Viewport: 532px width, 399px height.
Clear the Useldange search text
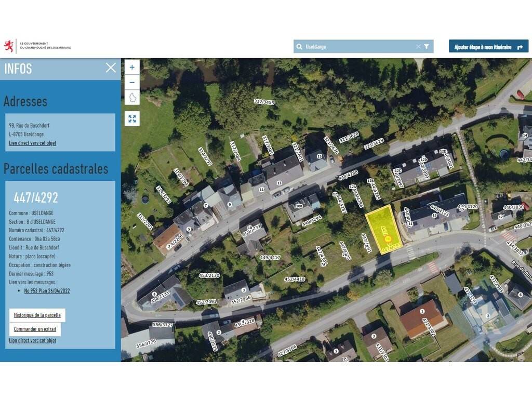pyautogui.click(x=418, y=47)
